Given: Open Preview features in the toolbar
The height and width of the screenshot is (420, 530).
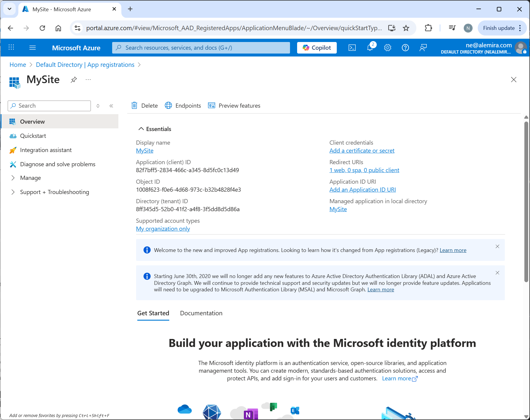Looking at the screenshot, I should click(x=234, y=106).
